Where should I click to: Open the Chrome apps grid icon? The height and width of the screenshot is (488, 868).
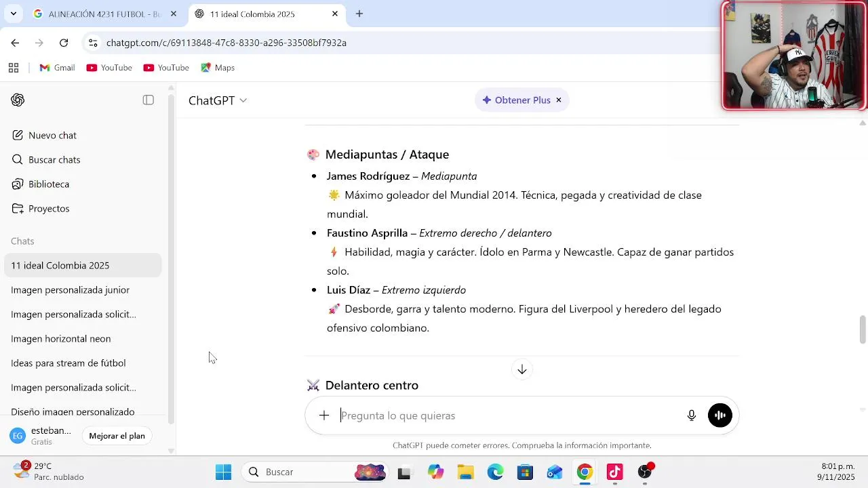pos(13,68)
